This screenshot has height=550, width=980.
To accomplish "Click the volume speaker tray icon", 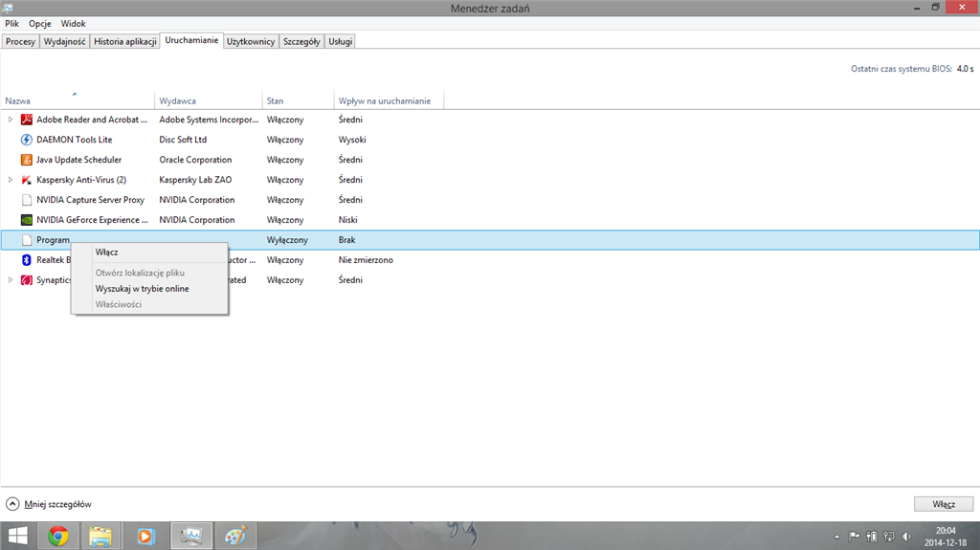I will click(907, 537).
